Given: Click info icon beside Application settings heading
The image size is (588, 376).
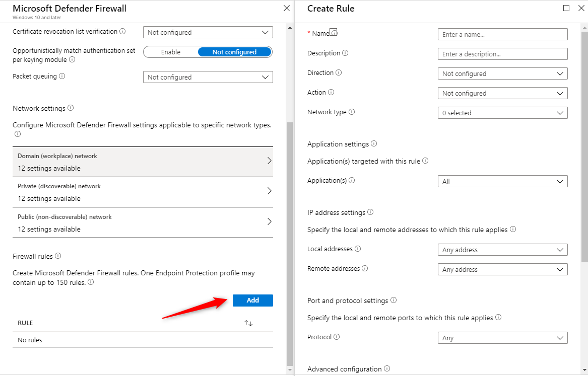Looking at the screenshot, I should [374, 143].
